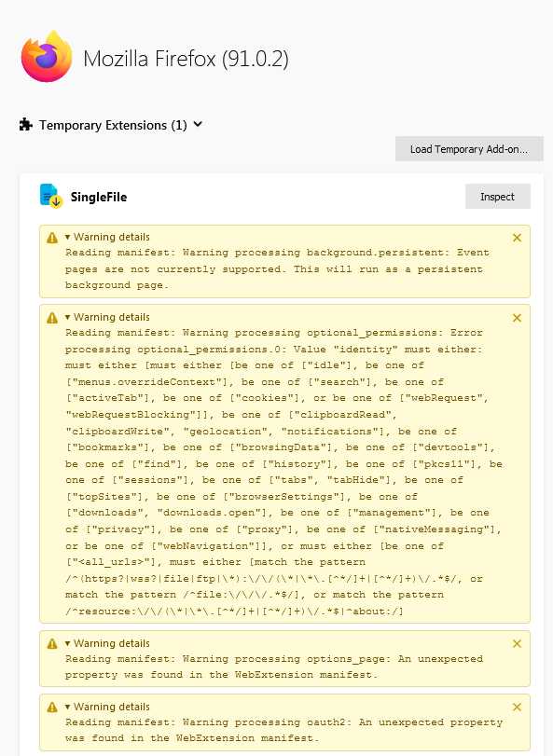Click the warning triangle on the oauth2 warning
The height and width of the screenshot is (756, 553).
pyautogui.click(x=52, y=707)
